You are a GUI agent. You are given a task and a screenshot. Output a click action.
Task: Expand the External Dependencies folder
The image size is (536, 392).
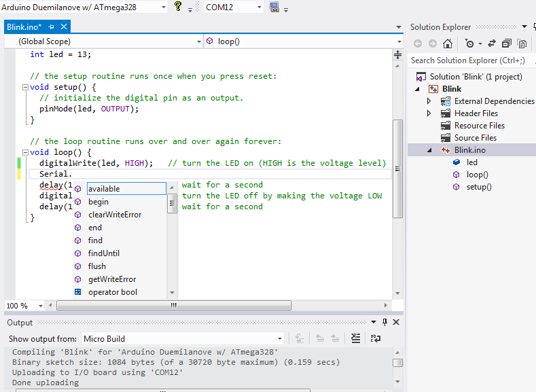click(x=429, y=101)
